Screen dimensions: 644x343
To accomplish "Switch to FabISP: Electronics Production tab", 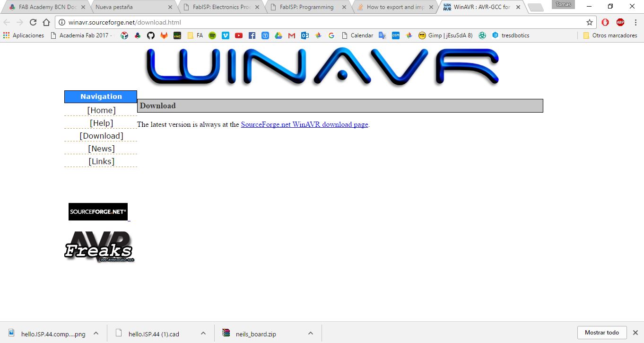I will (x=221, y=7).
